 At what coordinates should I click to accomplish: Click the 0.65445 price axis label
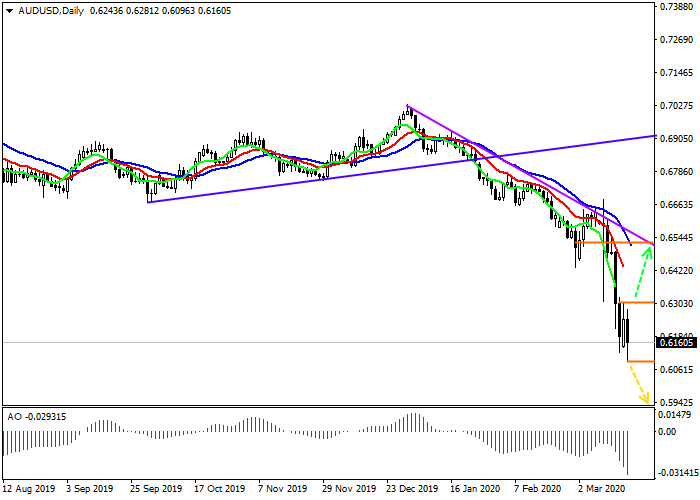[677, 238]
